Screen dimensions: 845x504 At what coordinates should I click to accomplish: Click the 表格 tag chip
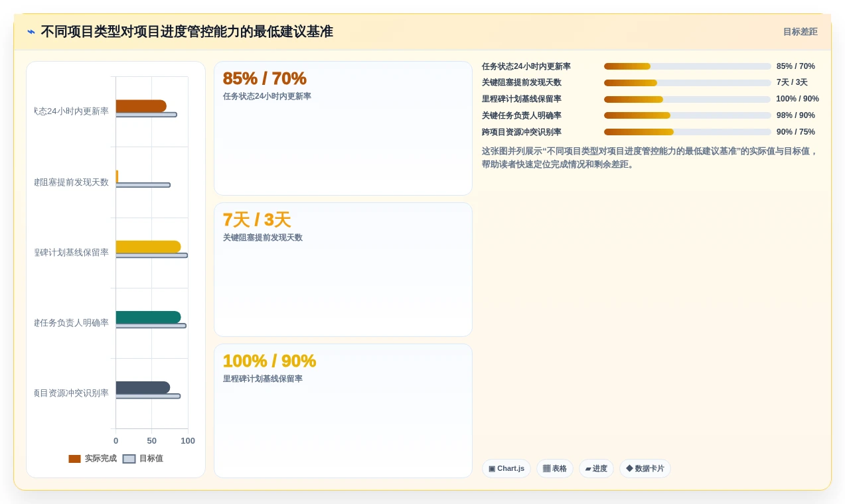pos(554,468)
